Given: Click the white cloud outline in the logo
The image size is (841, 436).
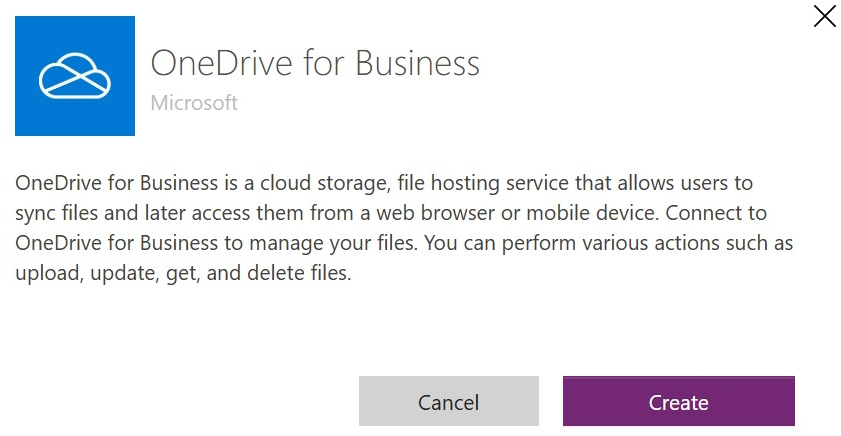Looking at the screenshot, I should [x=74, y=76].
